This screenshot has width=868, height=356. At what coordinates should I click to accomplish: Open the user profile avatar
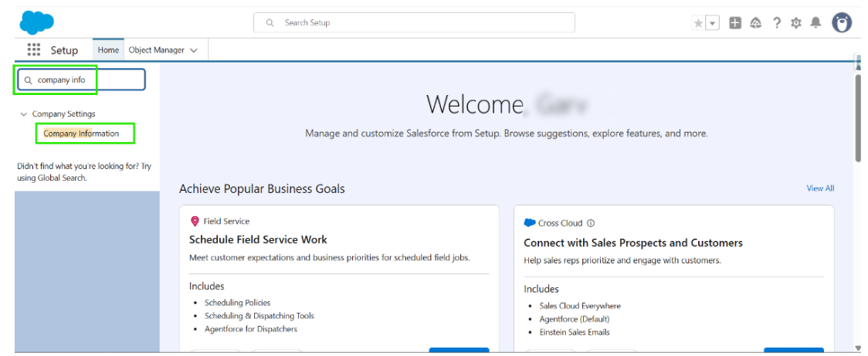click(842, 23)
